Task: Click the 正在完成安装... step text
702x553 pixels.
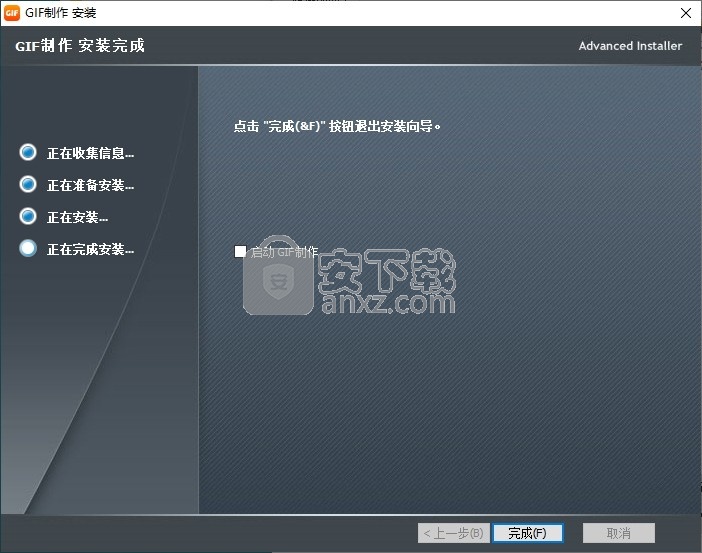Action: point(90,249)
